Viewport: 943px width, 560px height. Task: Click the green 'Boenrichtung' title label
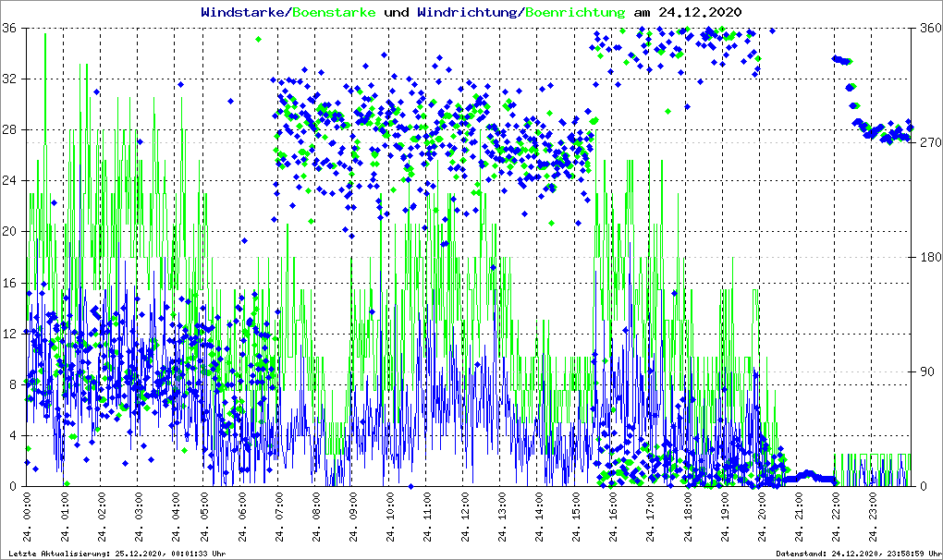pos(575,12)
